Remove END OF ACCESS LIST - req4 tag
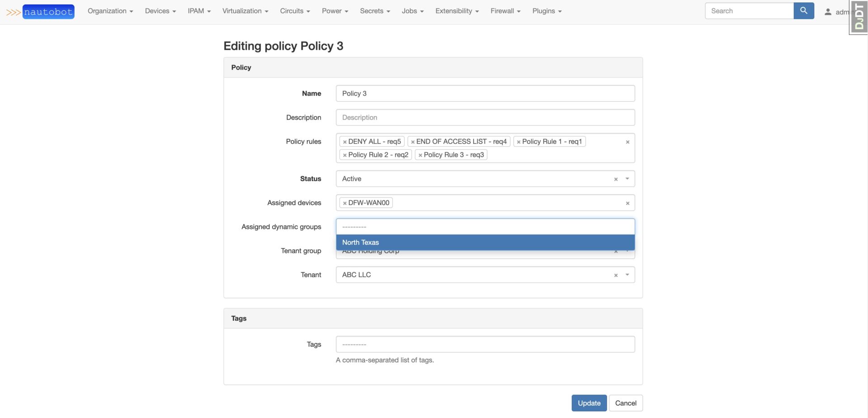The width and height of the screenshot is (868, 418). tap(412, 142)
